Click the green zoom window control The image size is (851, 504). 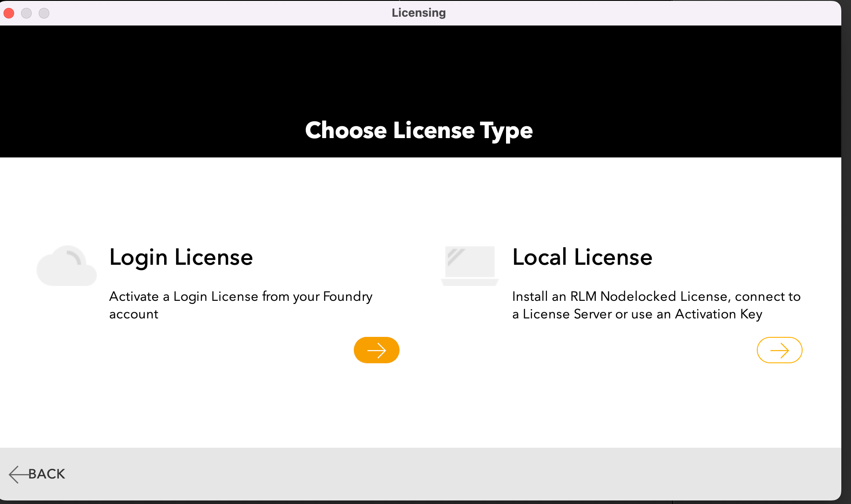click(x=44, y=13)
